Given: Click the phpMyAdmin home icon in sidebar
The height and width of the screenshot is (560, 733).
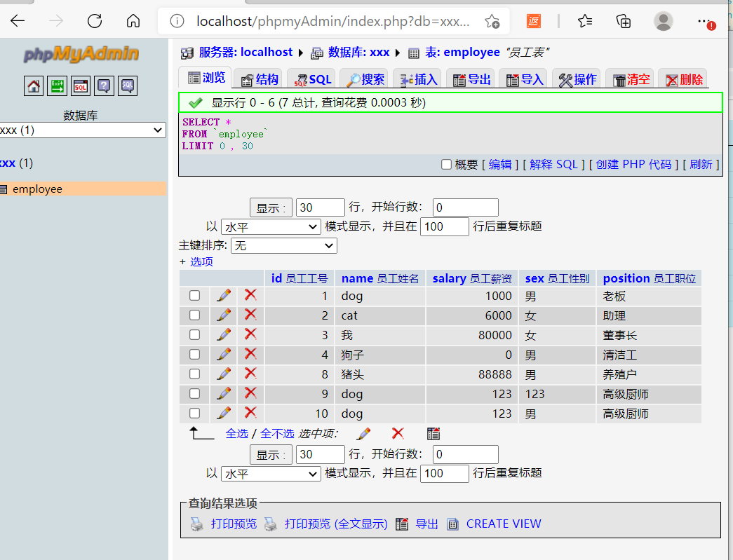Looking at the screenshot, I should tap(33, 86).
